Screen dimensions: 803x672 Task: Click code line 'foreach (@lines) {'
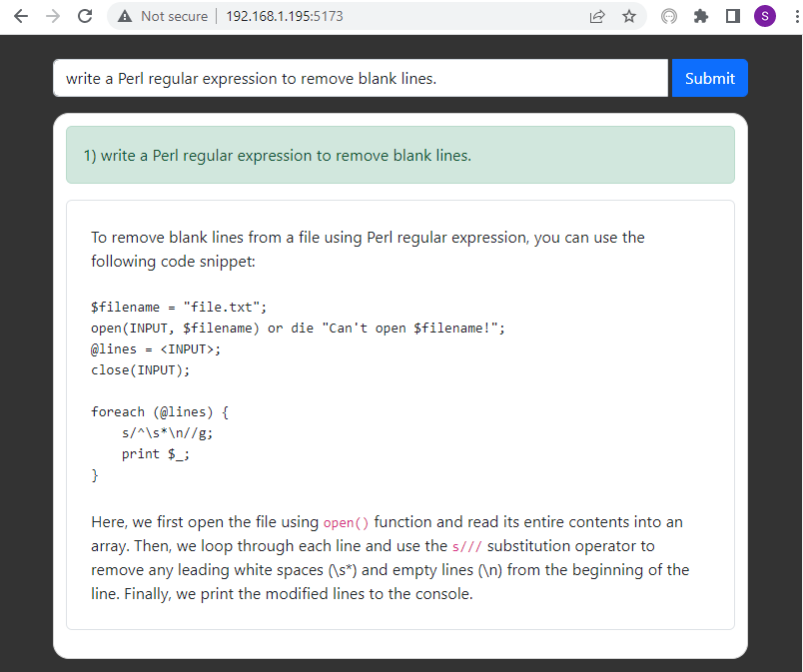(x=160, y=412)
